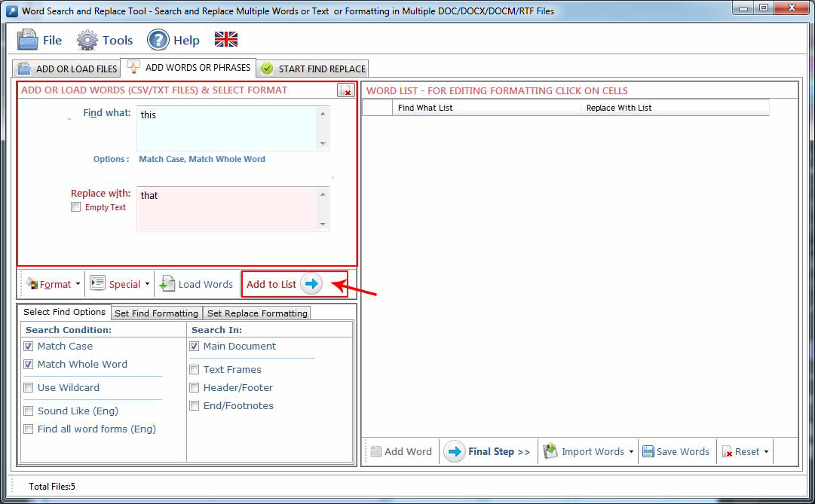Image resolution: width=815 pixels, height=504 pixels.
Task: Expand the Import Words dropdown arrow
Action: coord(631,451)
